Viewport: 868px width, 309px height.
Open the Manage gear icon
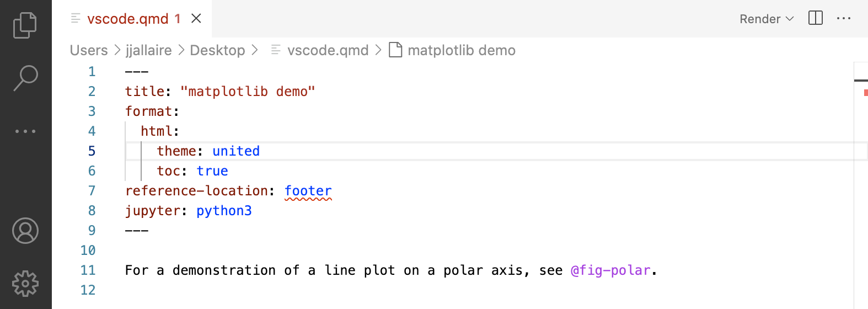(x=25, y=284)
